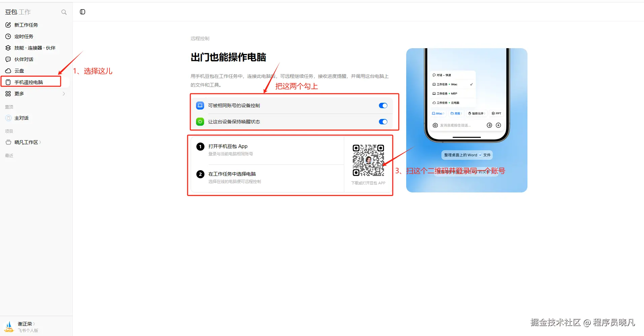The width and height of the screenshot is (644, 336).
Task: Click the phone icon beside 手机遥控电脑
Action: click(8, 82)
